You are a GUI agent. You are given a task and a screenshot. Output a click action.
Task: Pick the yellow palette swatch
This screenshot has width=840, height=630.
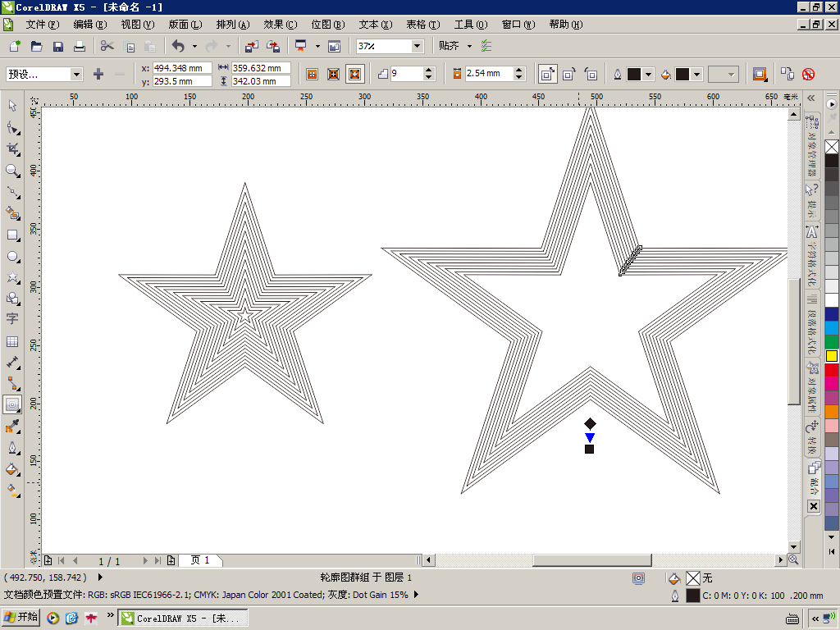coord(832,356)
